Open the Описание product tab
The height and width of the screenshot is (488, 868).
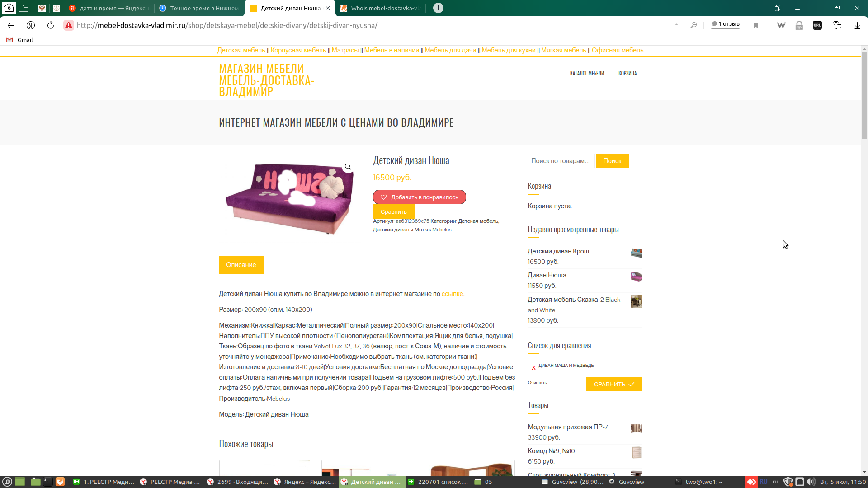point(241,265)
